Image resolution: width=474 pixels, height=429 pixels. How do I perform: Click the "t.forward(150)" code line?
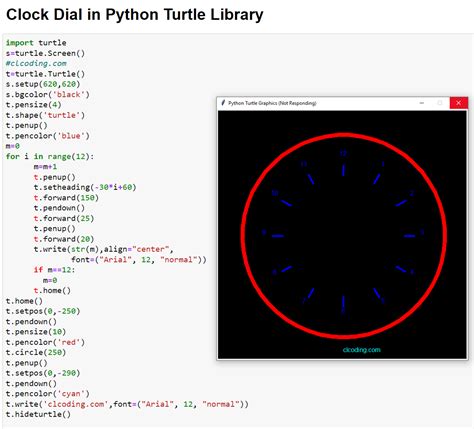(x=66, y=198)
